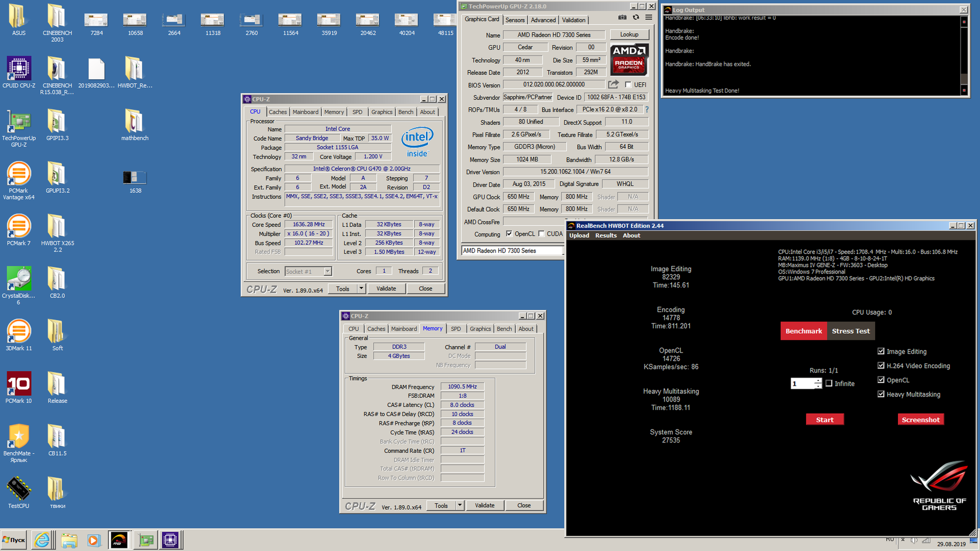The width and height of the screenshot is (980, 551).
Task: Toggle UEFI checkbox in GPU-Z
Action: click(x=628, y=85)
